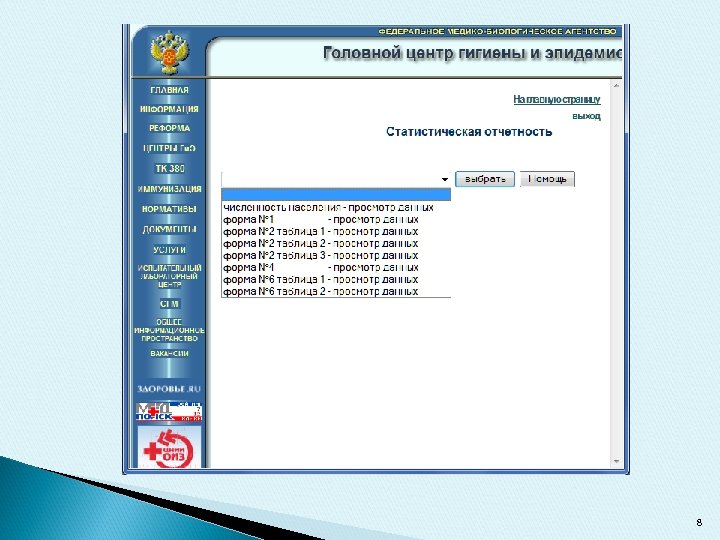Choose 'форма №1 - просмотр данных' option
720x540 pixels.
click(336, 219)
